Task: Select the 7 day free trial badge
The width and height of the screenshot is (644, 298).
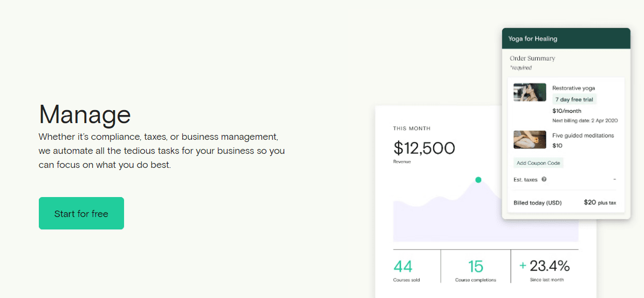Action: coord(574,99)
